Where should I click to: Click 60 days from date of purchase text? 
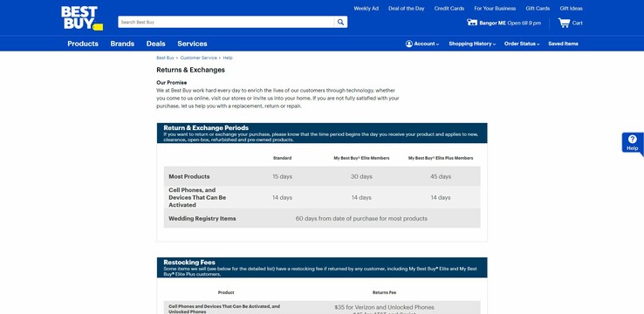pos(361,218)
